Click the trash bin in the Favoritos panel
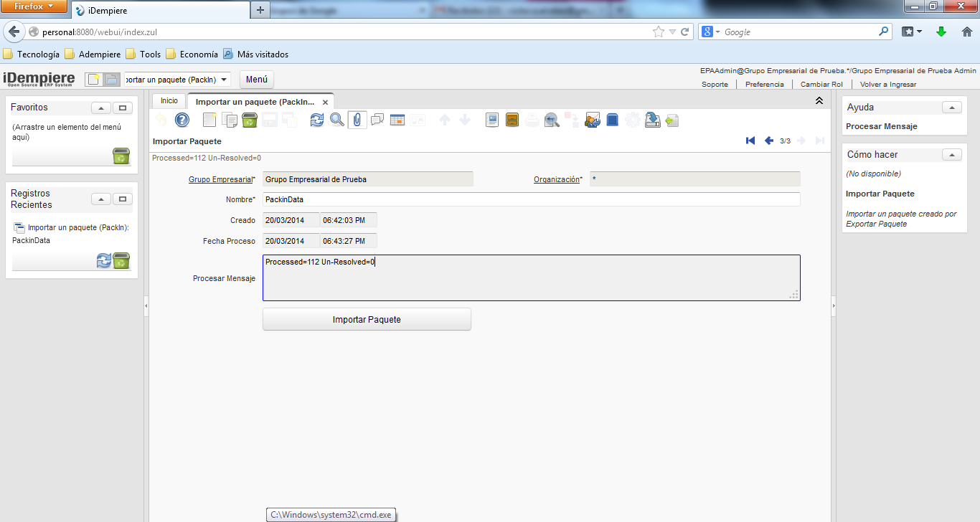980x522 pixels. [121, 156]
